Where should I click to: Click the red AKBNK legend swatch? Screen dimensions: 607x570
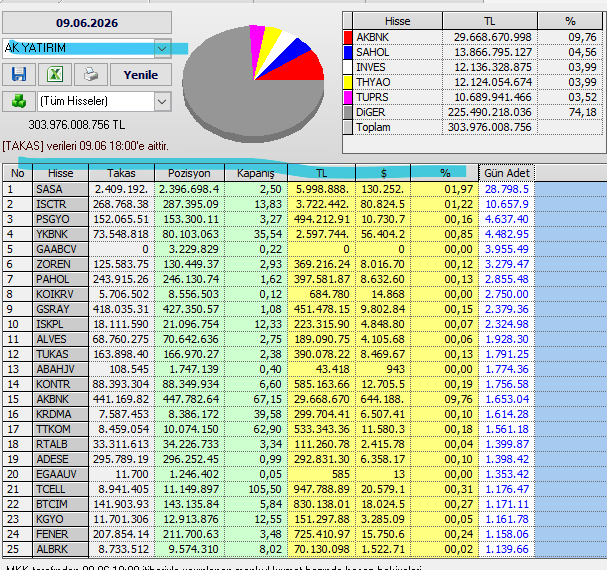[x=348, y=37]
